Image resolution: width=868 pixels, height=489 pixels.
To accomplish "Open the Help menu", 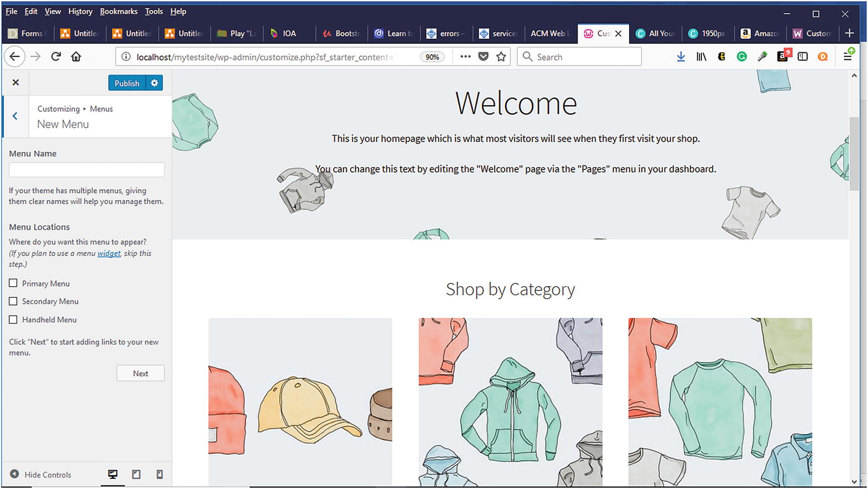I will tap(178, 11).
